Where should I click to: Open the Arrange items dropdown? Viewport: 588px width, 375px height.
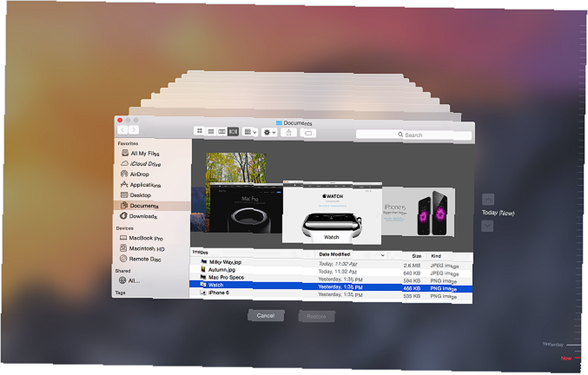250,132
